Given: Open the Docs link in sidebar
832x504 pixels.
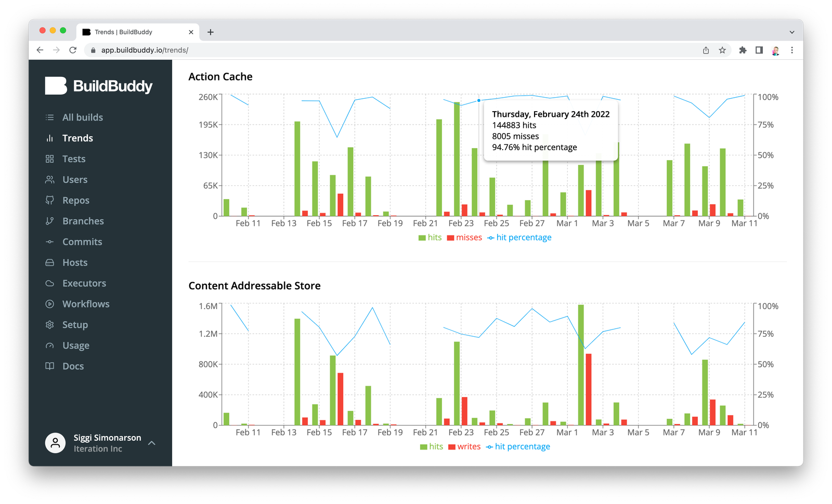Looking at the screenshot, I should [x=73, y=366].
